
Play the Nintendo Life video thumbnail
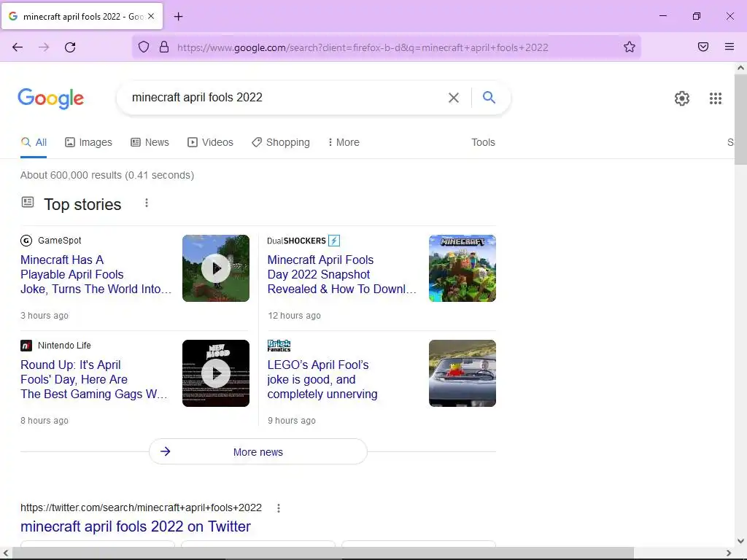pos(216,373)
